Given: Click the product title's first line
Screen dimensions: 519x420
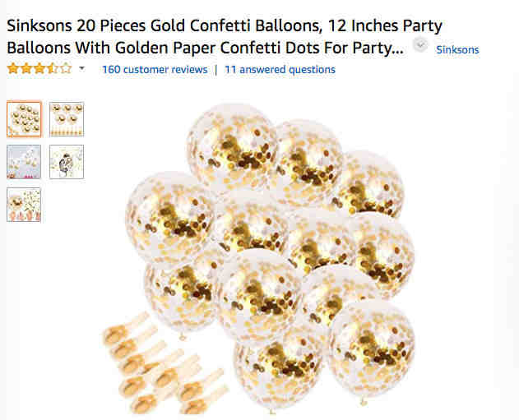Looking at the screenshot, I should click(x=225, y=25).
